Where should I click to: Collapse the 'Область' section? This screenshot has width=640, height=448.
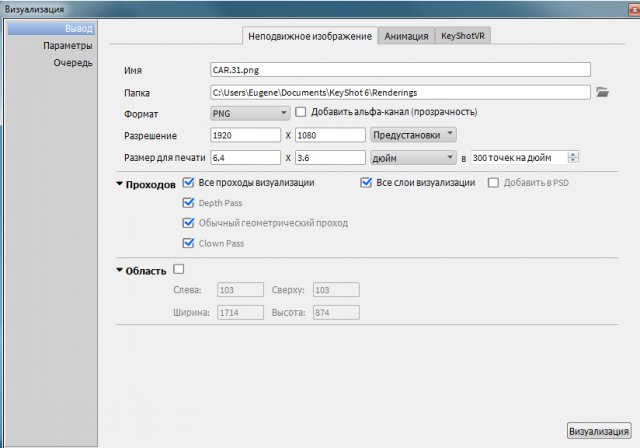click(x=121, y=271)
